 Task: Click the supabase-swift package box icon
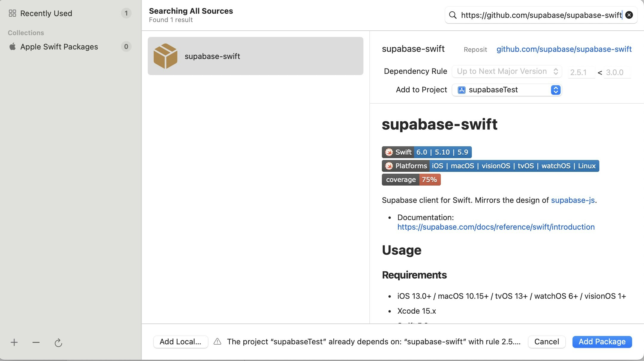coord(165,56)
